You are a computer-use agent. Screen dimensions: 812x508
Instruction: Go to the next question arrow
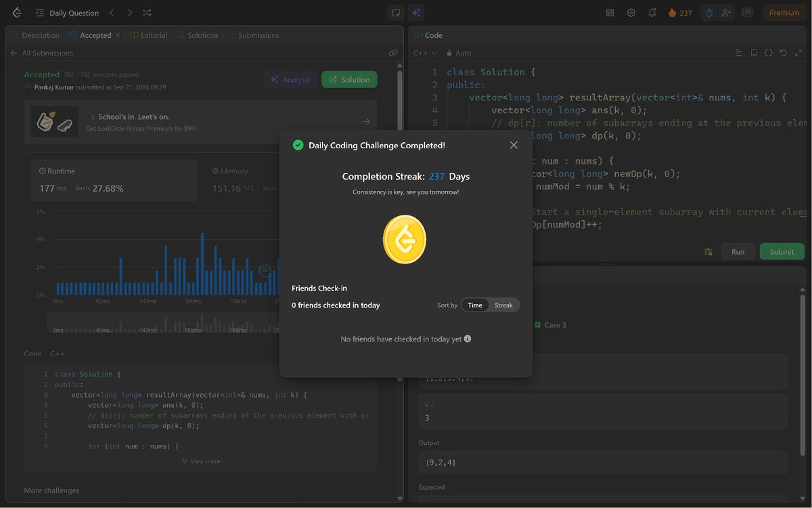130,13
